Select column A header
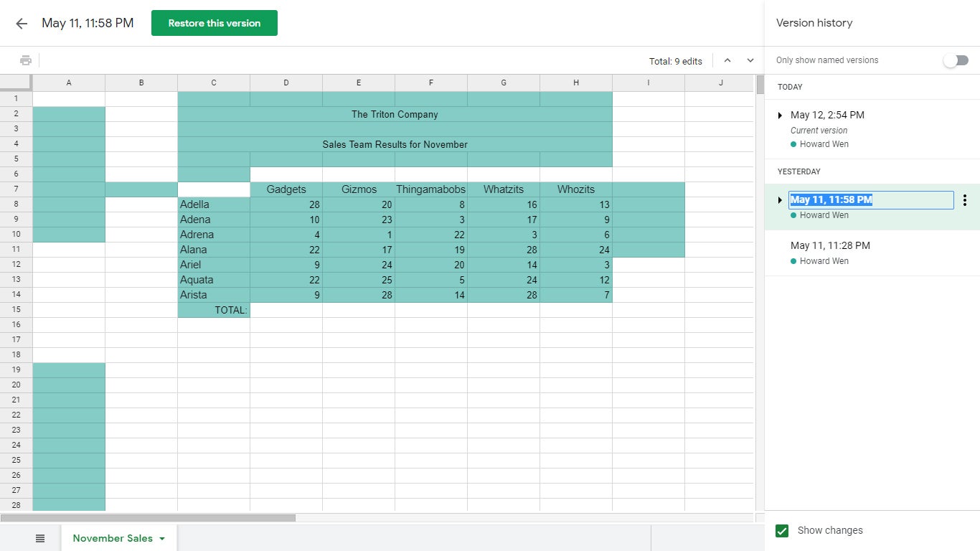 (69, 83)
